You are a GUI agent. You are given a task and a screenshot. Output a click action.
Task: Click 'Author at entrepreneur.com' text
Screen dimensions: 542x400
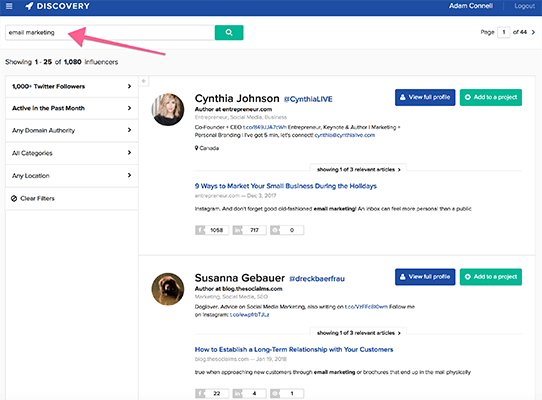point(233,109)
